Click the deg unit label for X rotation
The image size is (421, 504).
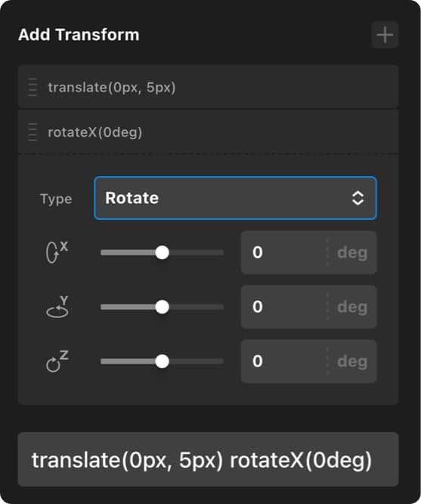[352, 253]
